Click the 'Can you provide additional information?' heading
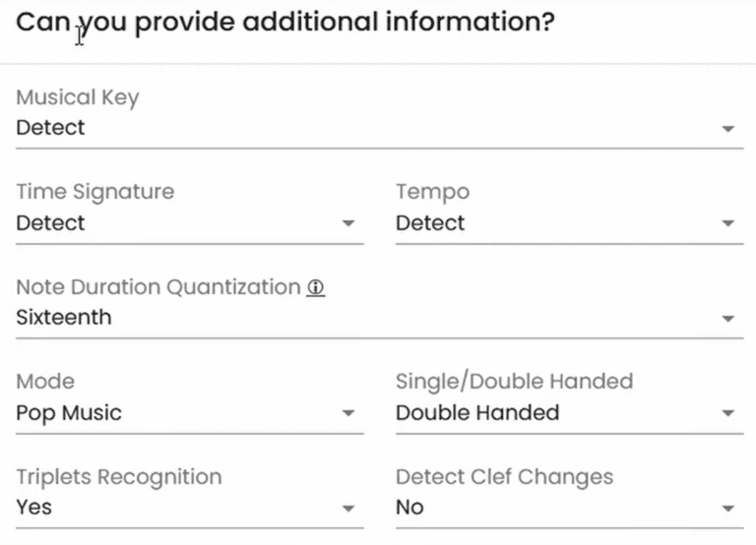The width and height of the screenshot is (756, 545). (x=285, y=23)
